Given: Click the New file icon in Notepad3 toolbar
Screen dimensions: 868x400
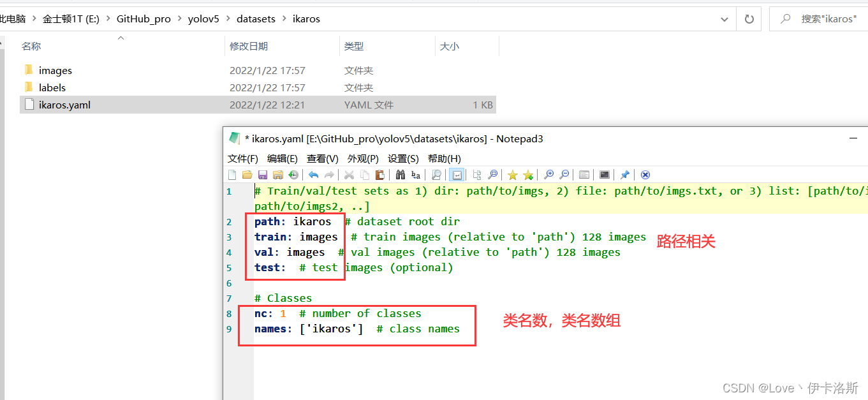Looking at the screenshot, I should tap(232, 175).
